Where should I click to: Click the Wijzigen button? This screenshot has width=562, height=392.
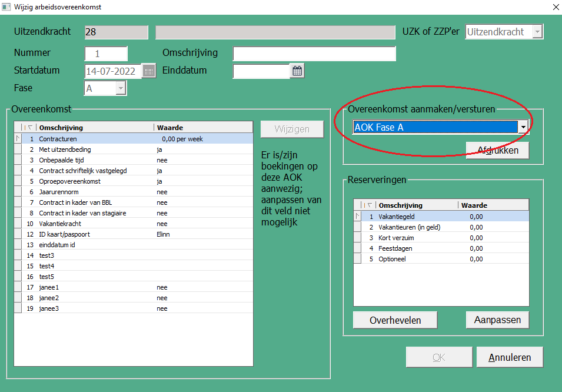click(x=292, y=129)
